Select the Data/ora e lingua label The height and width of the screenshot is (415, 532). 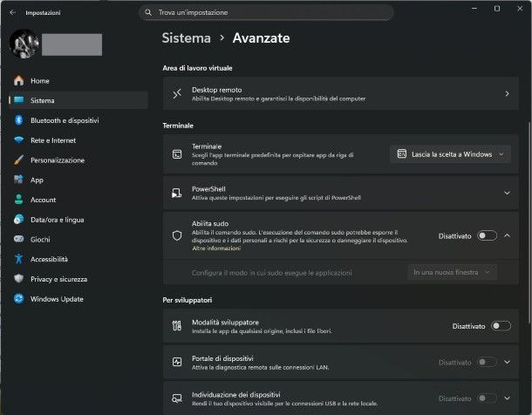tap(58, 220)
